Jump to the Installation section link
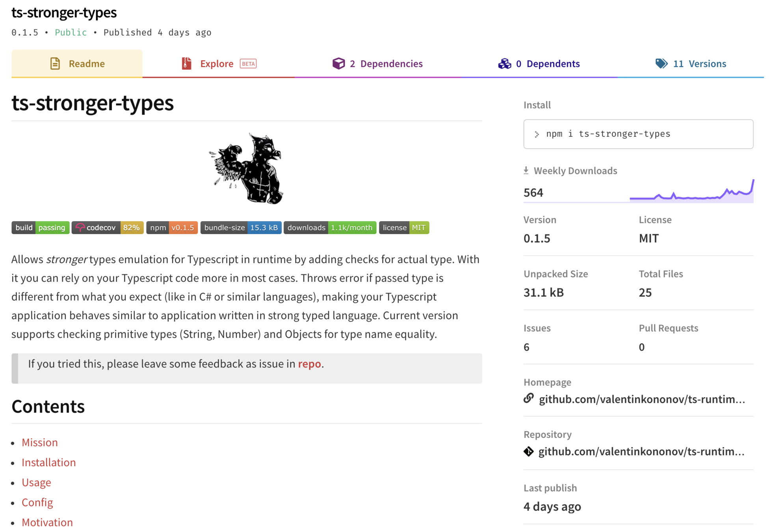The image size is (773, 532). click(x=49, y=462)
